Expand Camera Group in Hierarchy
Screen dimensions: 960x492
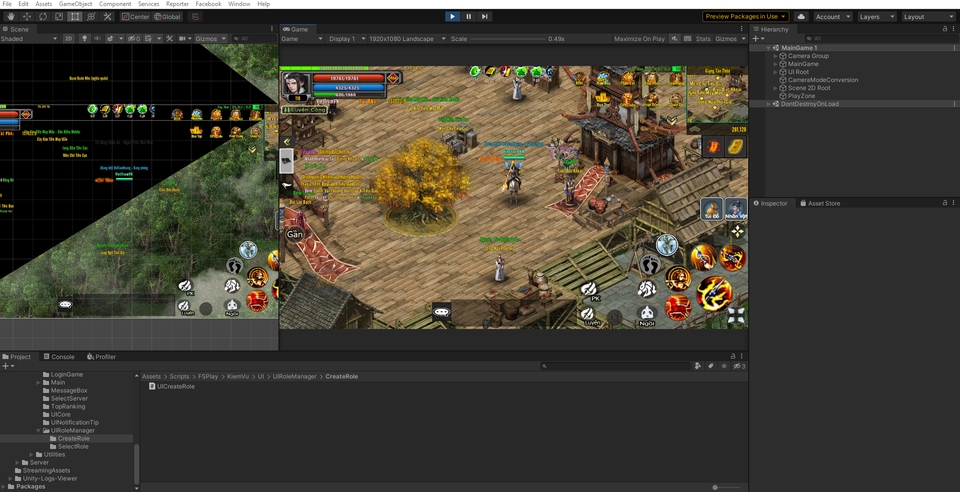(x=775, y=56)
